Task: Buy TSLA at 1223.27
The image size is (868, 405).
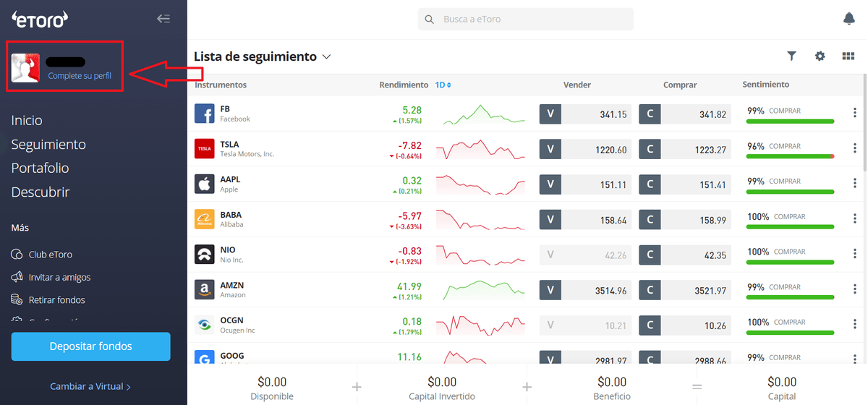Action: [685, 149]
